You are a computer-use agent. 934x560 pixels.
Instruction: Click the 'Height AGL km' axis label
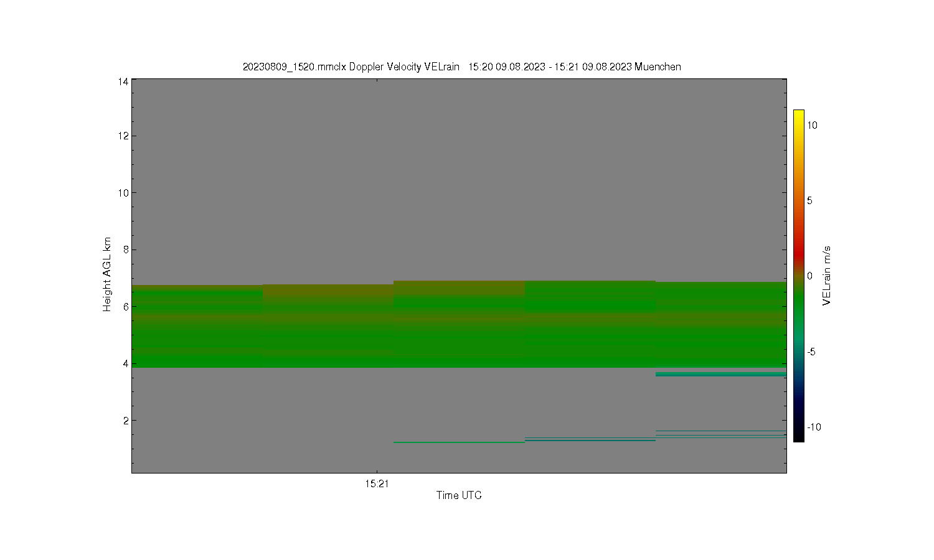coord(107,274)
